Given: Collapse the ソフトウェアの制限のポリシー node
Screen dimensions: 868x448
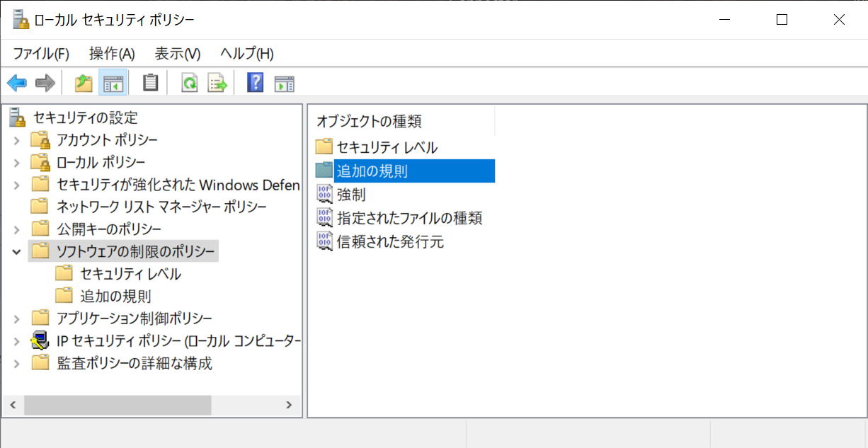Looking at the screenshot, I should tap(17, 251).
